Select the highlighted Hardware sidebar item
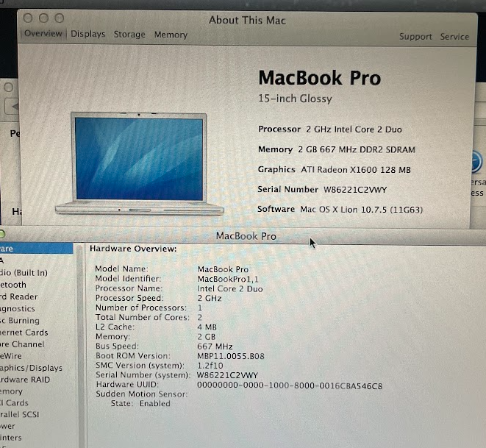486x448 pixels. 36,249
